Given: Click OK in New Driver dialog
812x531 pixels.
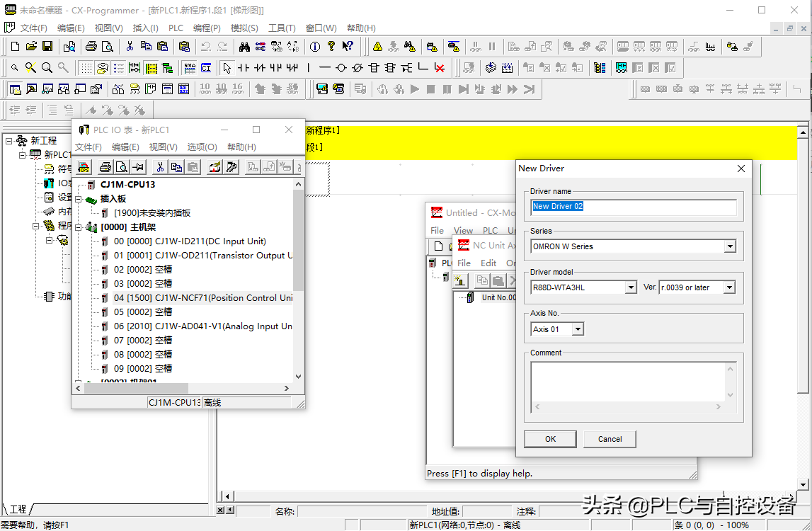Looking at the screenshot, I should tap(550, 439).
